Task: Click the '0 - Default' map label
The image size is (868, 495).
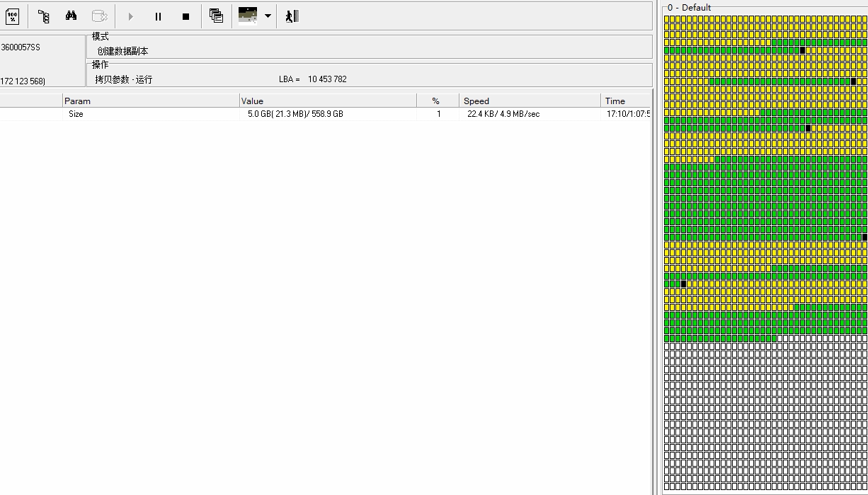Action: 690,7
